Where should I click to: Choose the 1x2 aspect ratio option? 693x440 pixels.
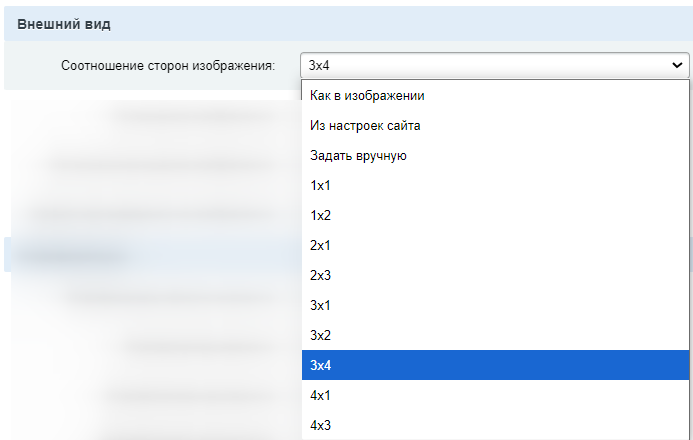click(x=320, y=216)
